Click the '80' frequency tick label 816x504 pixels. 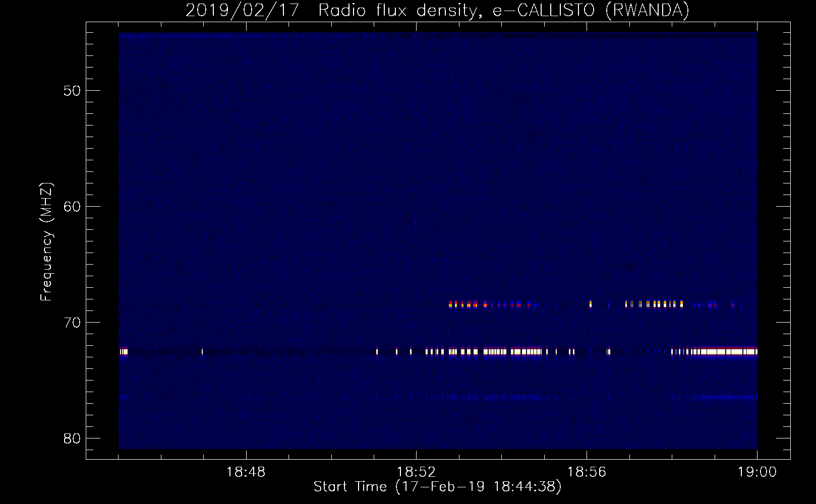[x=72, y=438]
